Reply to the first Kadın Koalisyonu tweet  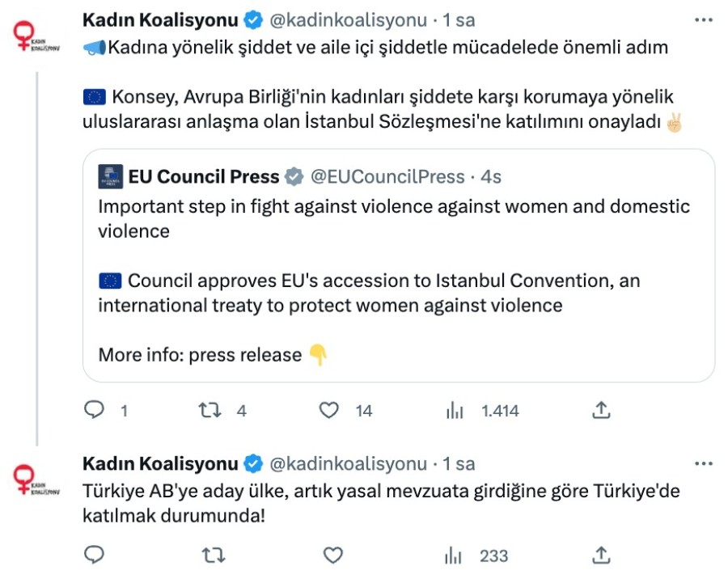click(x=95, y=411)
